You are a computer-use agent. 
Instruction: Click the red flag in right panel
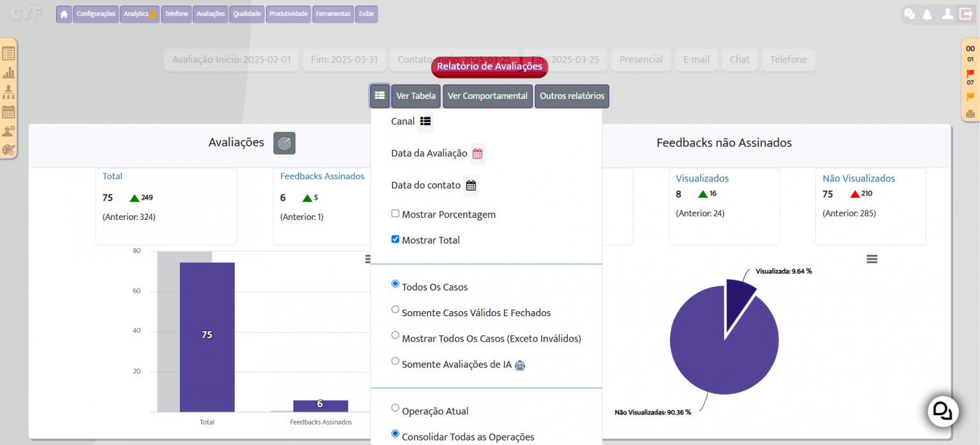pos(970,73)
